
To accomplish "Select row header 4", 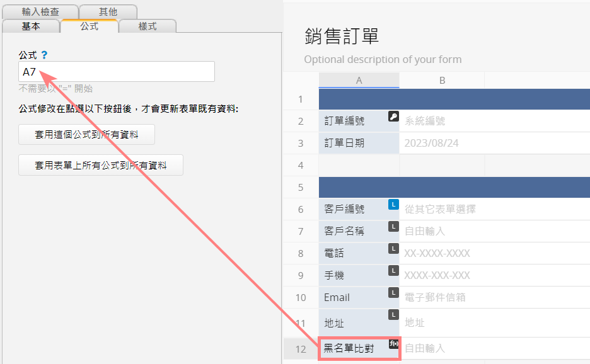I will tap(301, 165).
